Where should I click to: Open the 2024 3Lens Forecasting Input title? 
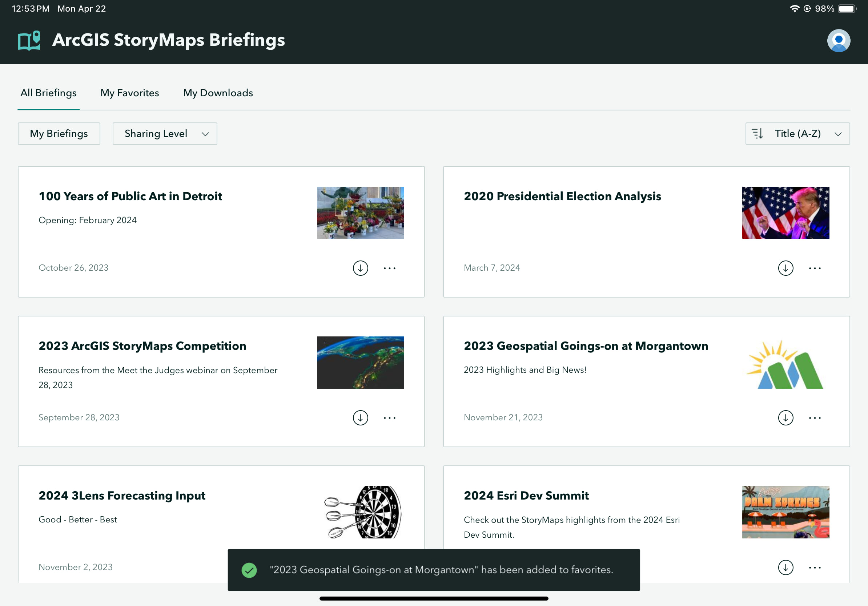(122, 495)
